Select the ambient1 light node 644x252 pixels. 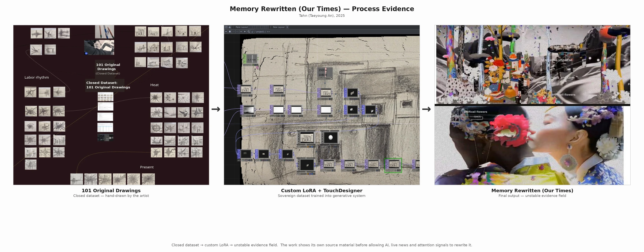(330, 139)
